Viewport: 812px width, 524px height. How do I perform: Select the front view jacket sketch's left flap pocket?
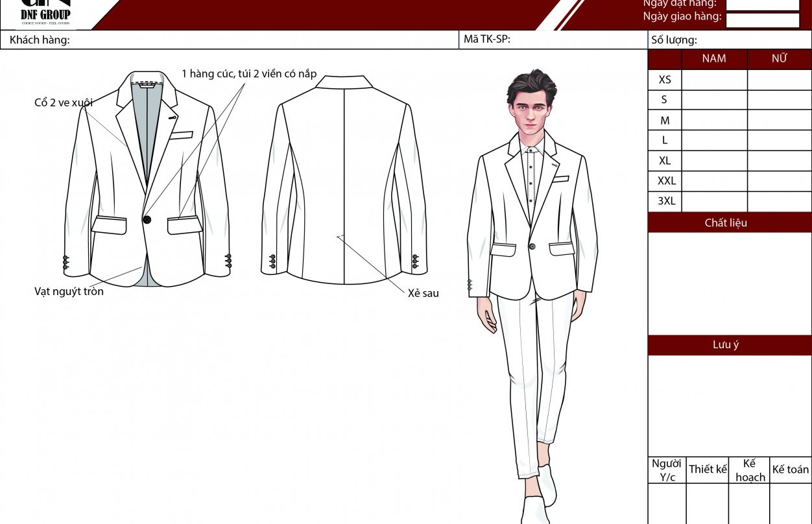[109, 224]
